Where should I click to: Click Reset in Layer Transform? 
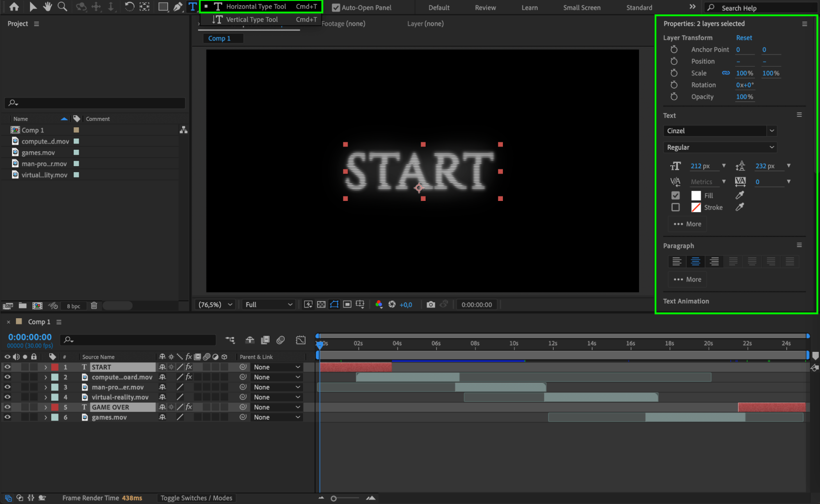tap(744, 37)
